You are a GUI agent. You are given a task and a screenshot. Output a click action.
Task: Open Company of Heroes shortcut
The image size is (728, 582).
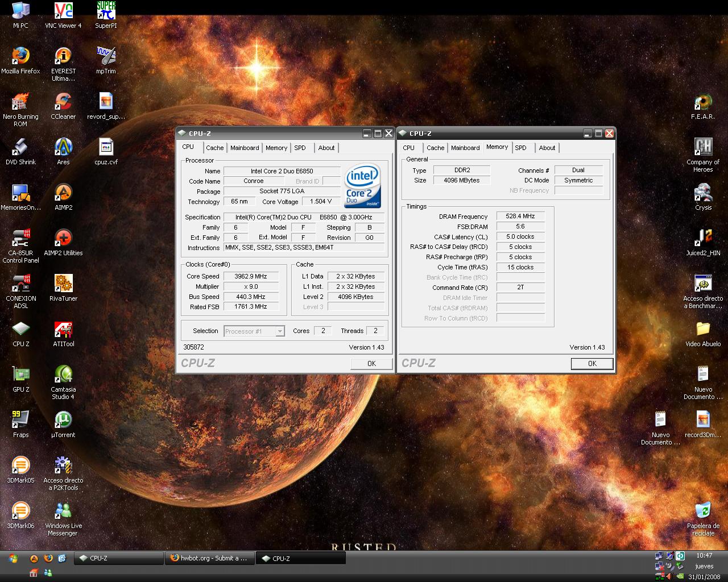click(x=703, y=155)
